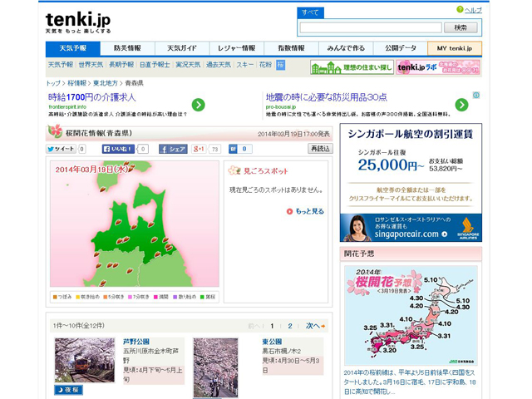Open the help ヘルプ link
Screen dimensions: 532x399
point(473,10)
